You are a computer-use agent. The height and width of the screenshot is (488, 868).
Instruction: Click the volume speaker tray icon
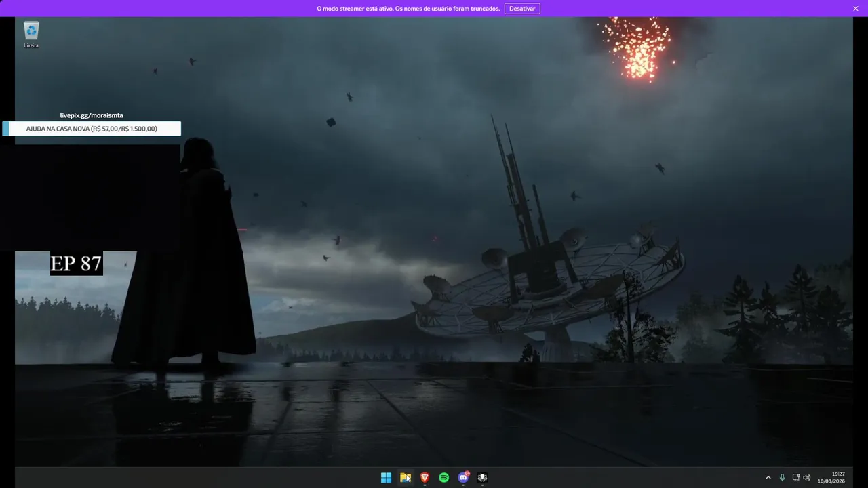807,478
